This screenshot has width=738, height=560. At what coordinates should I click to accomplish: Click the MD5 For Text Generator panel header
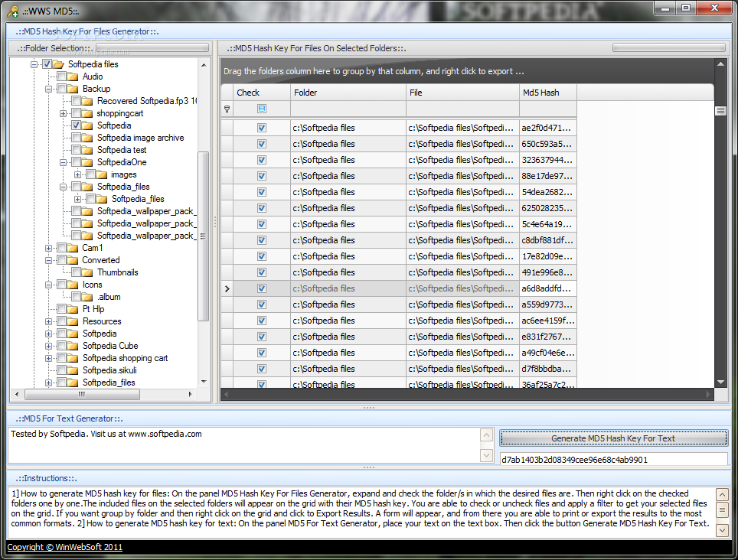(369, 418)
